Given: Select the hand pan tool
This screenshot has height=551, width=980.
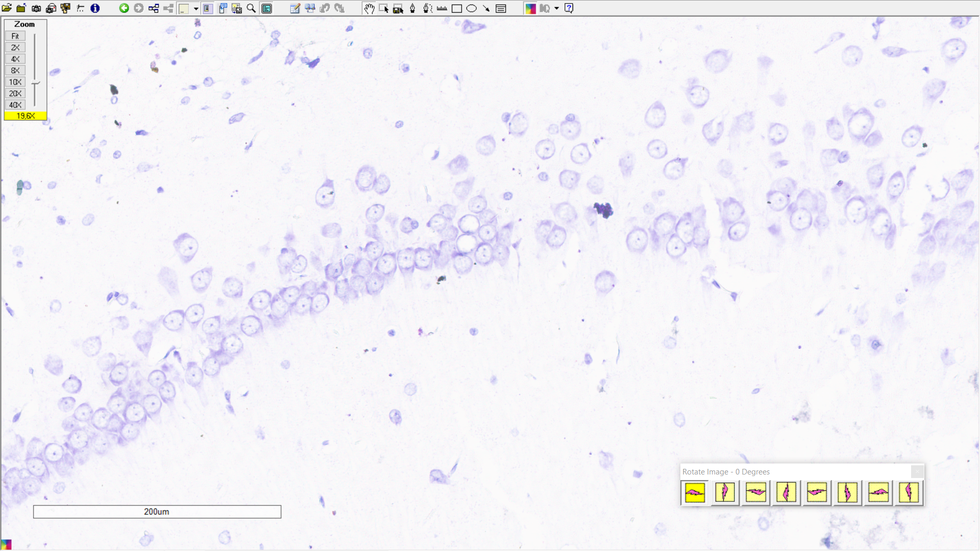Looking at the screenshot, I should [369, 8].
